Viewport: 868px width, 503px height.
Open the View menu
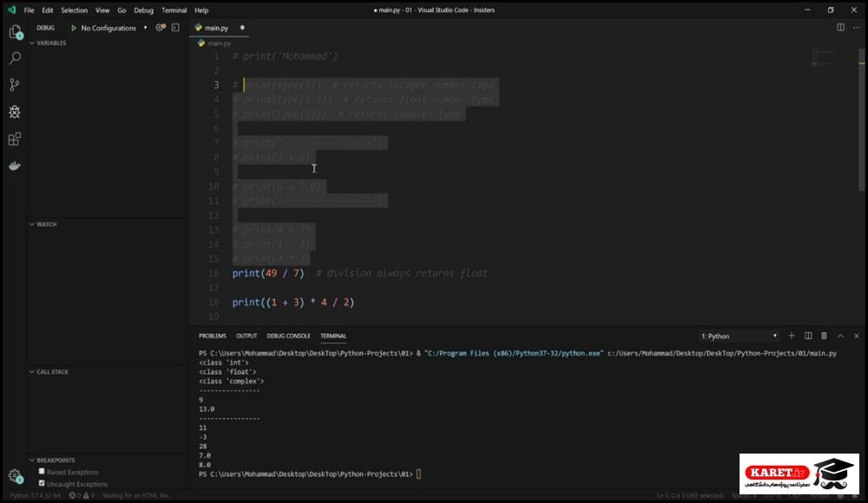102,10
